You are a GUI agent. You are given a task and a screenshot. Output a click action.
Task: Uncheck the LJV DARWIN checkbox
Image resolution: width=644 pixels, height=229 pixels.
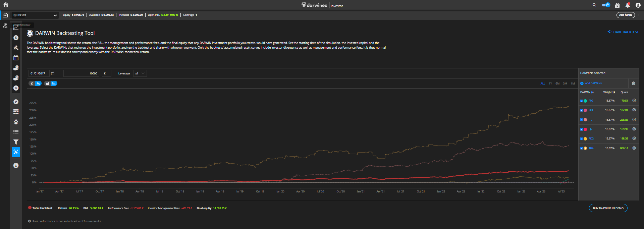582,129
